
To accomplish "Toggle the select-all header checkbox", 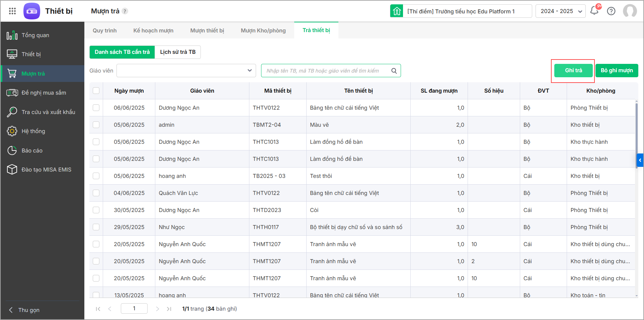I will tap(96, 91).
